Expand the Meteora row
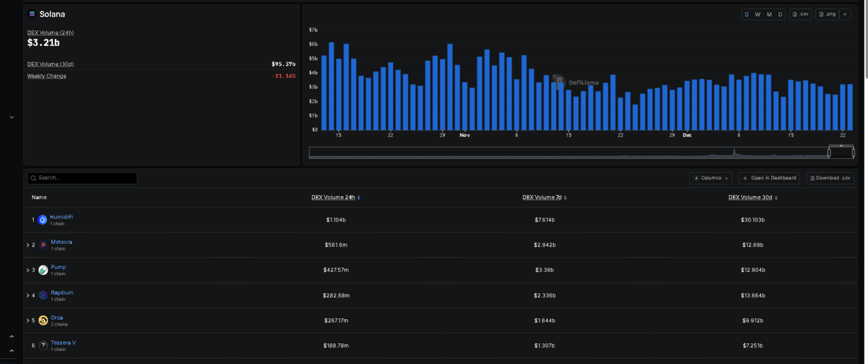The height and width of the screenshot is (364, 868). [x=28, y=245]
